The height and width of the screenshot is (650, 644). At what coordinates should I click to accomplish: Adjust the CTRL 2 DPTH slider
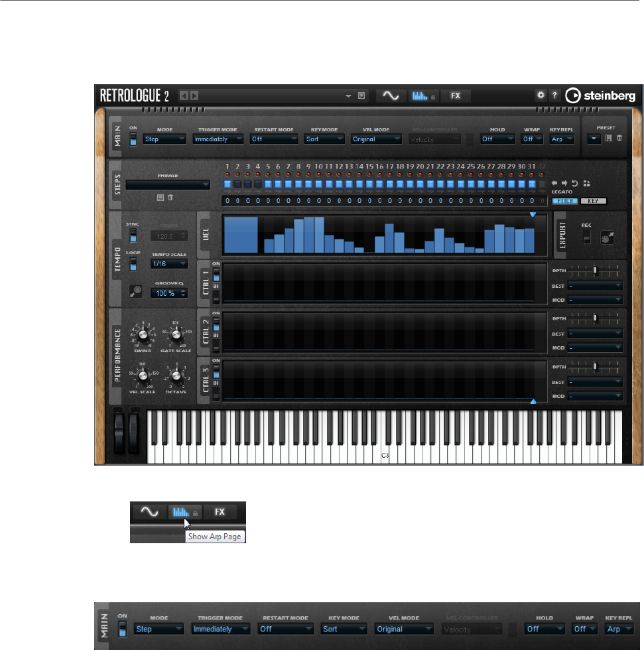click(594, 318)
